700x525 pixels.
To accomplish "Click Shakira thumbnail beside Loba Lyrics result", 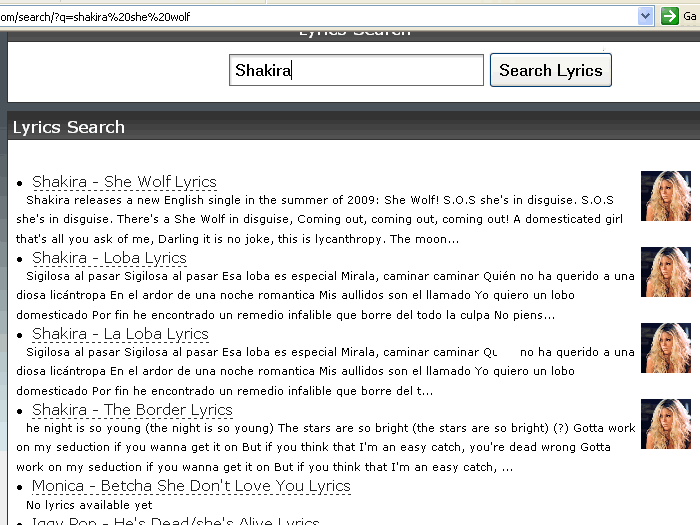I will pos(666,272).
